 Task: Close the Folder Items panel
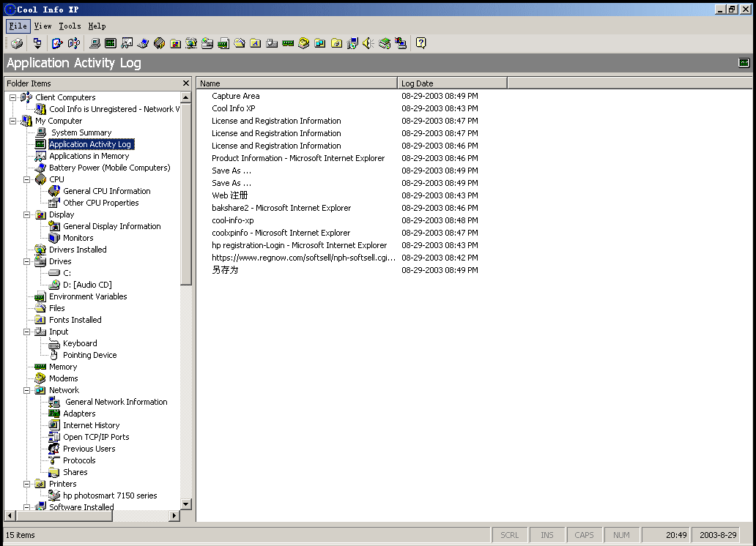[x=186, y=83]
